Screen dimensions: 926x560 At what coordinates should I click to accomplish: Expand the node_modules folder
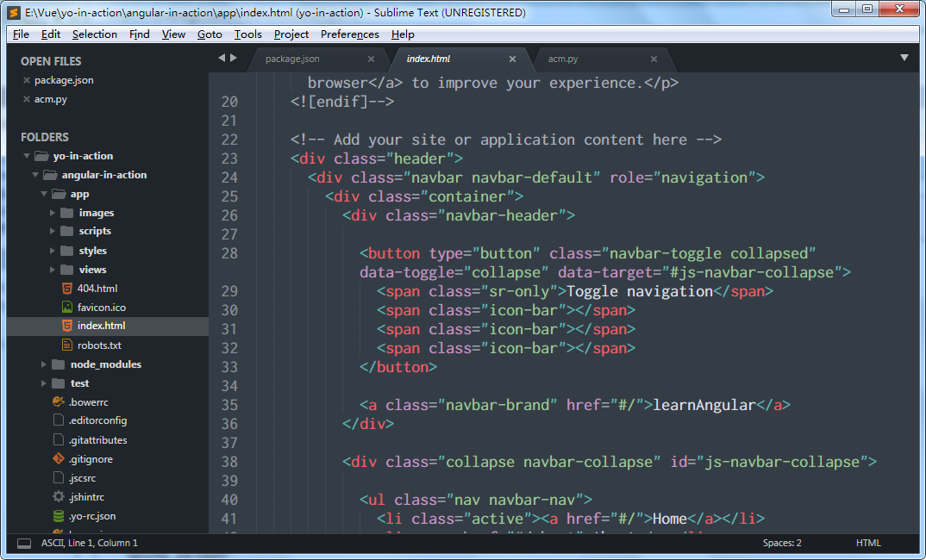tap(44, 364)
